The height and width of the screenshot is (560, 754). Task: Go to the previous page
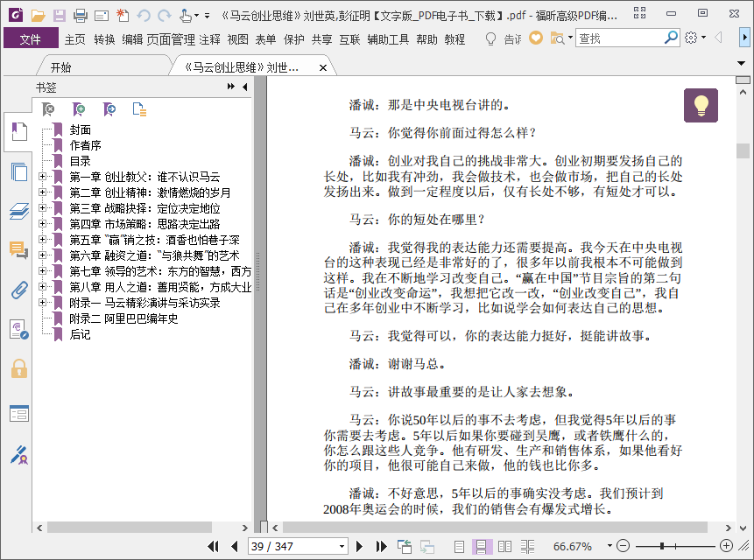235,546
